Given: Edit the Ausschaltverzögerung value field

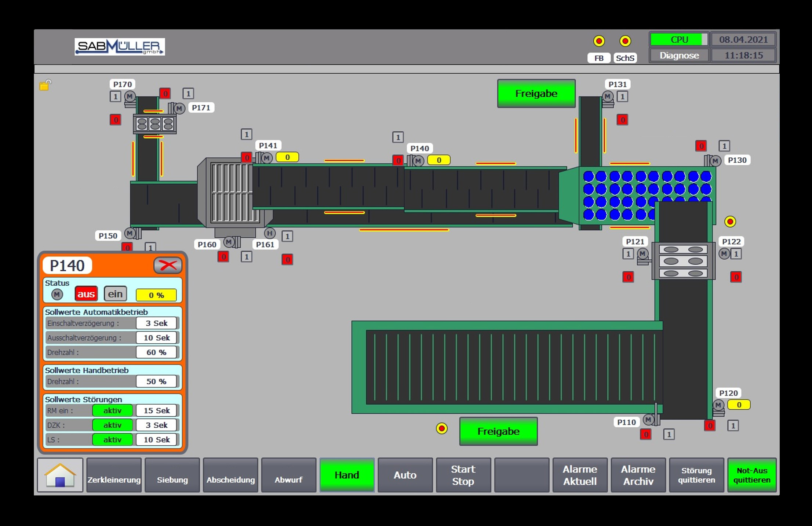Looking at the screenshot, I should click(157, 338).
